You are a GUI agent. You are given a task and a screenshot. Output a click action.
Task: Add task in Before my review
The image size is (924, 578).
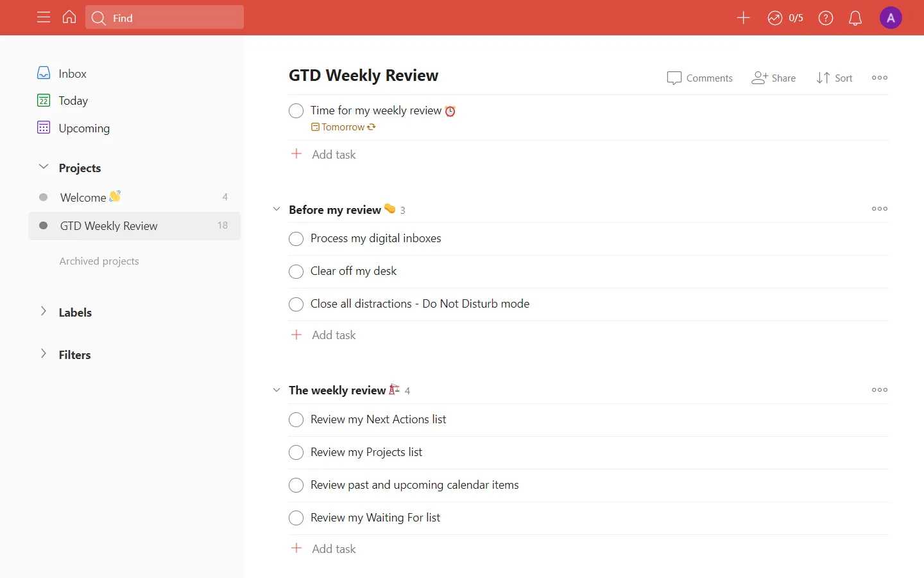tap(323, 335)
